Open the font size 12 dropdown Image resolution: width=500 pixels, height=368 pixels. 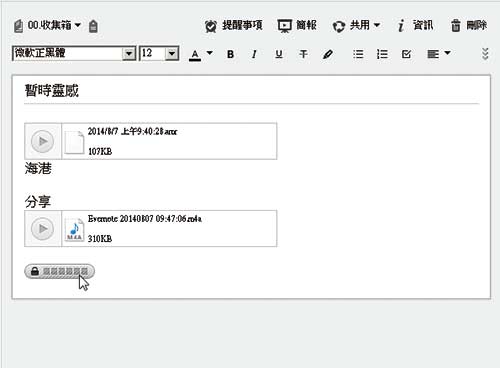point(172,53)
